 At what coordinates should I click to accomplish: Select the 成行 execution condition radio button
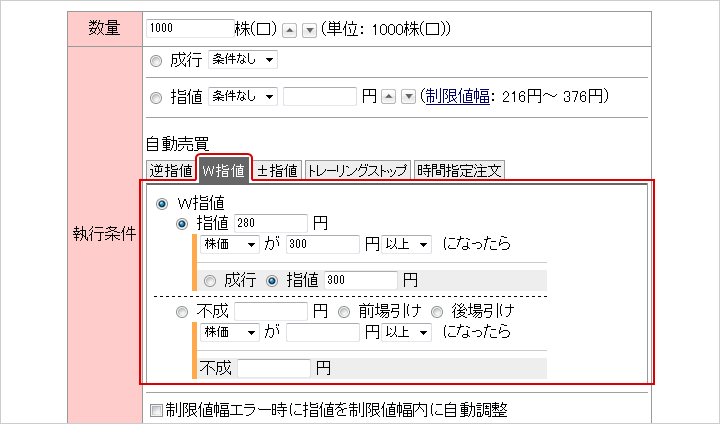(x=156, y=61)
